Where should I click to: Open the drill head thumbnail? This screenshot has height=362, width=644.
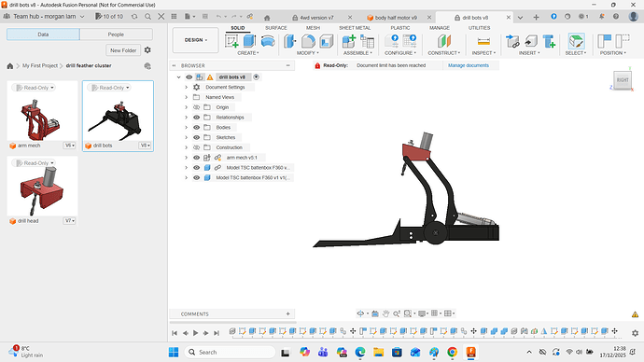[42, 187]
